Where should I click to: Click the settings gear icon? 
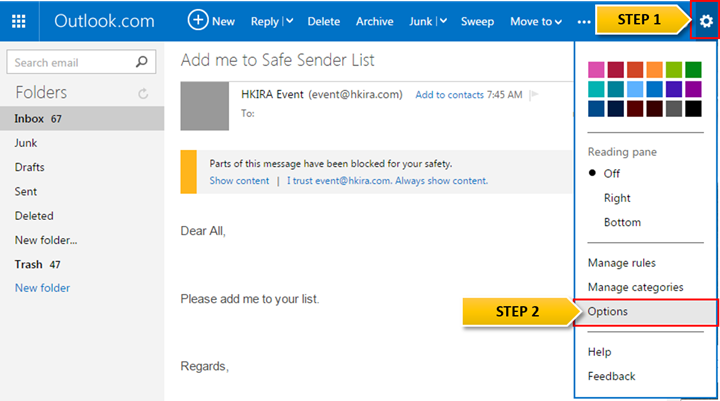click(x=706, y=21)
